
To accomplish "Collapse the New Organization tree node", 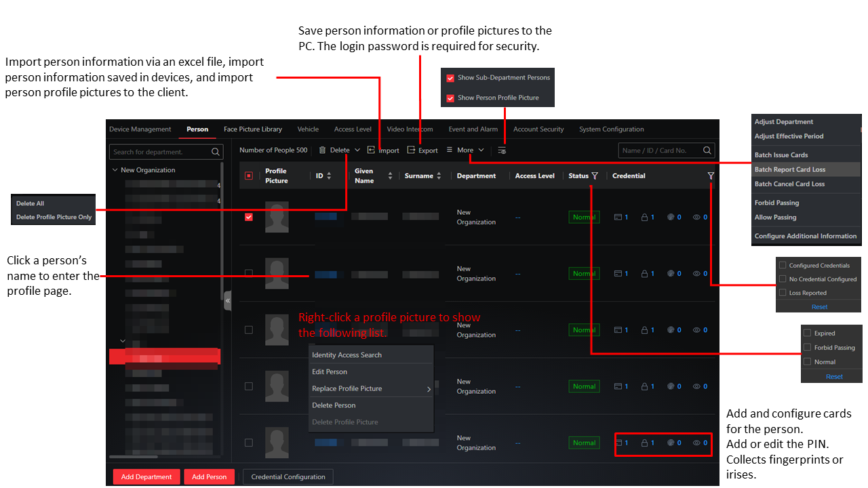I will pyautogui.click(x=115, y=170).
